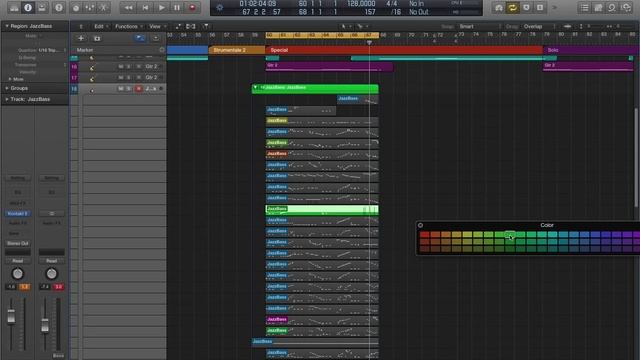This screenshot has width=640, height=360.
Task: Open the Quick Help question mark icon
Action: [x=58, y=7]
